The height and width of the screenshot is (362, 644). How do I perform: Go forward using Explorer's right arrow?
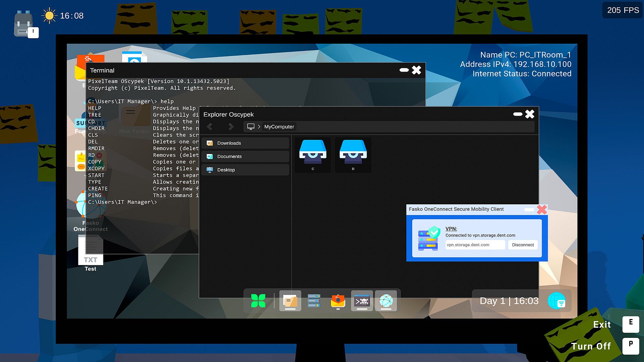tap(231, 126)
